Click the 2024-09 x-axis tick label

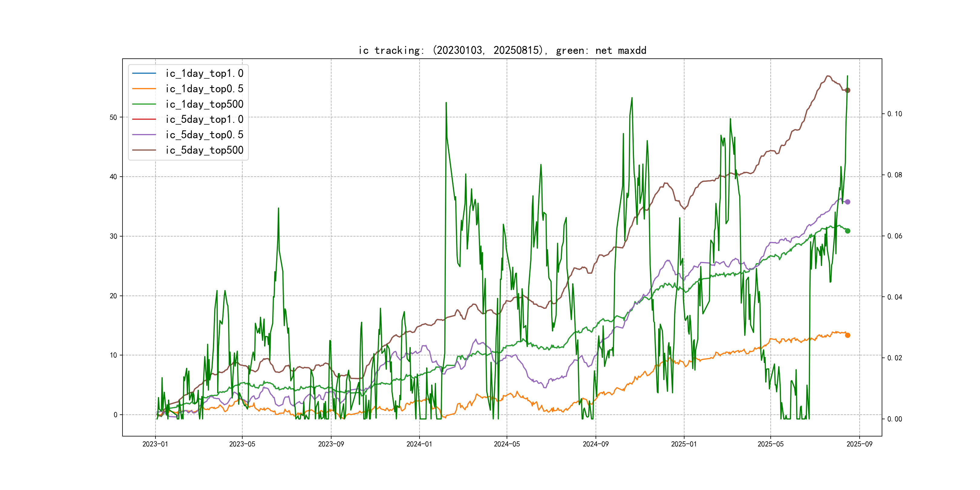[596, 444]
